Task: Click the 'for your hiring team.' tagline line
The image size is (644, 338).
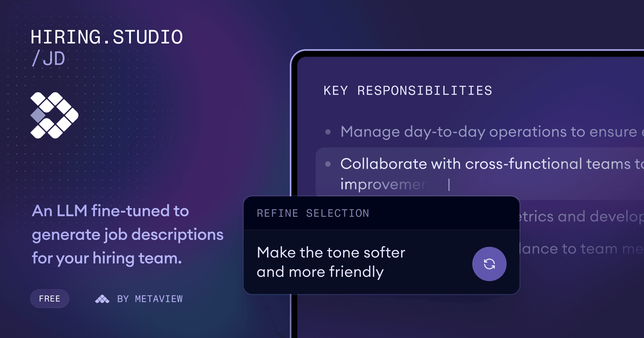Action: pos(107,258)
